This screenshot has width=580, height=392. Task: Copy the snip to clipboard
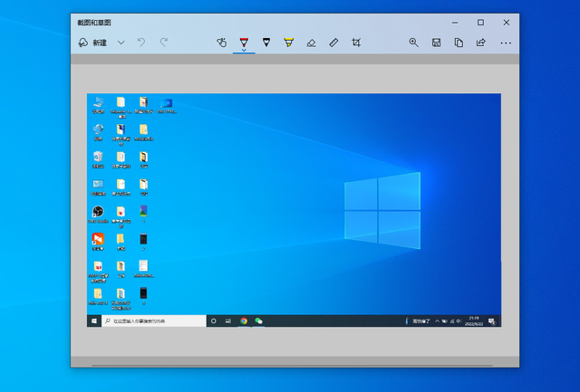tap(459, 43)
